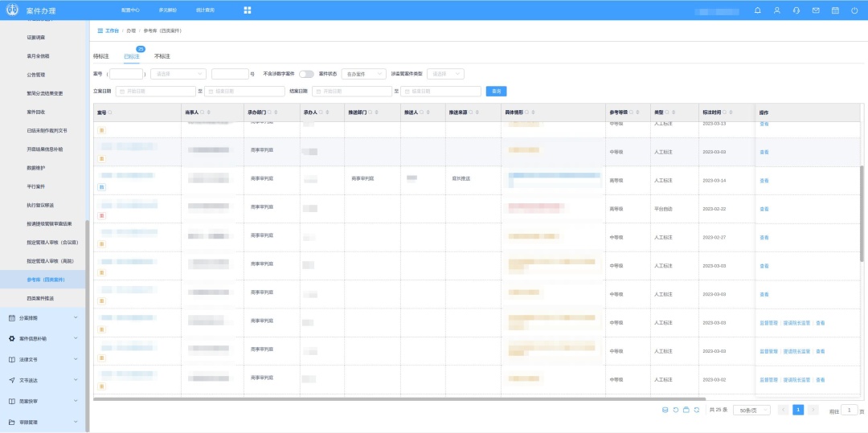The width and height of the screenshot is (868, 433).
Task: Open the 50条/页 page size dropdown
Action: pyautogui.click(x=751, y=410)
